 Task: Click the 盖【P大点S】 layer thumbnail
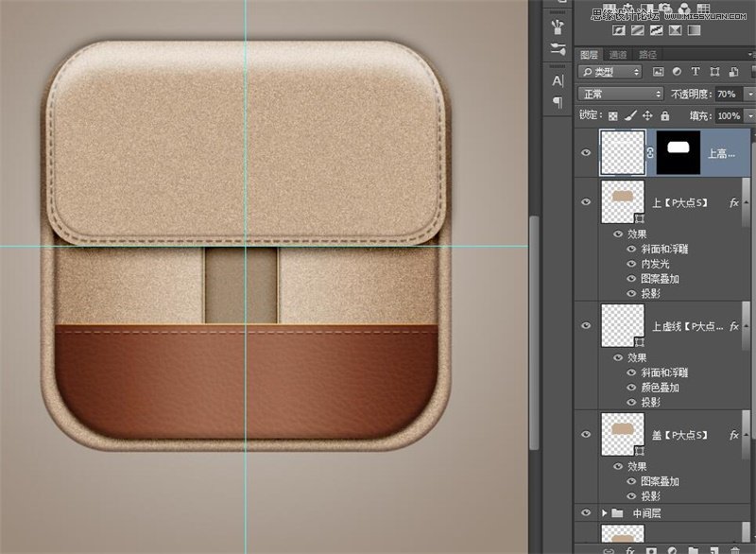[623, 435]
